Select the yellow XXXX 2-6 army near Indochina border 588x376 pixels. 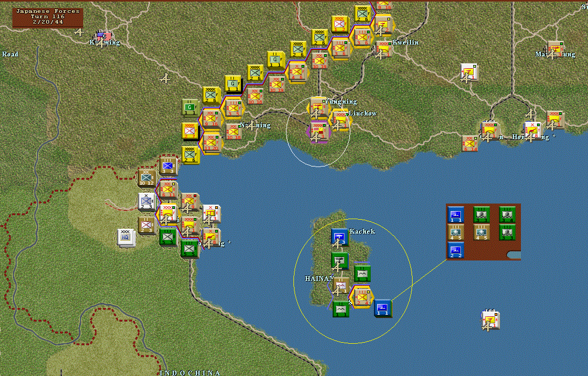pos(190,155)
